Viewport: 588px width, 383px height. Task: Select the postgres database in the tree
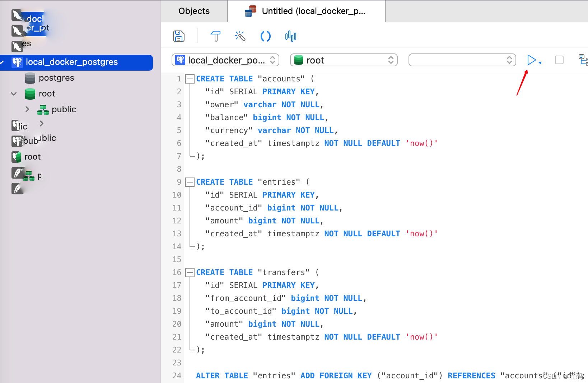tap(56, 78)
